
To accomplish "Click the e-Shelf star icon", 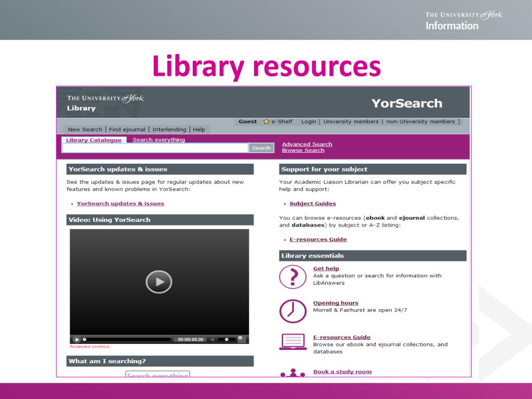I will point(267,122).
